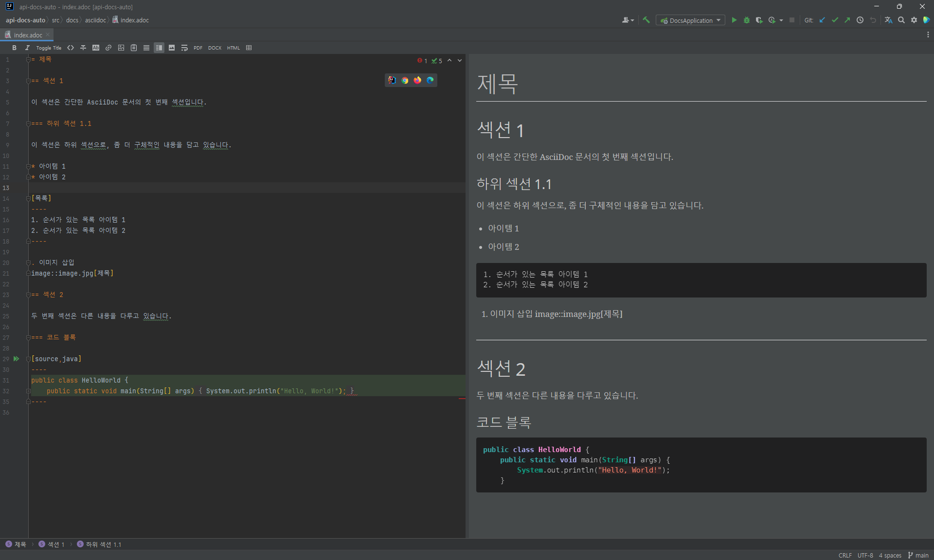The height and width of the screenshot is (560, 934).
Task: Click the green Debug bug icon
Action: click(747, 20)
